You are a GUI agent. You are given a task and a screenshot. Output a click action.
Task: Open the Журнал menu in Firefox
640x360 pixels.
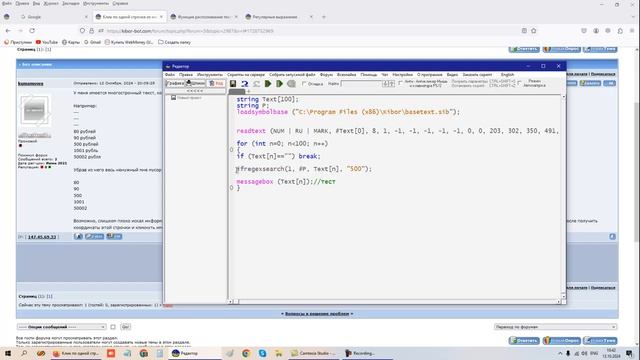[51, 3]
